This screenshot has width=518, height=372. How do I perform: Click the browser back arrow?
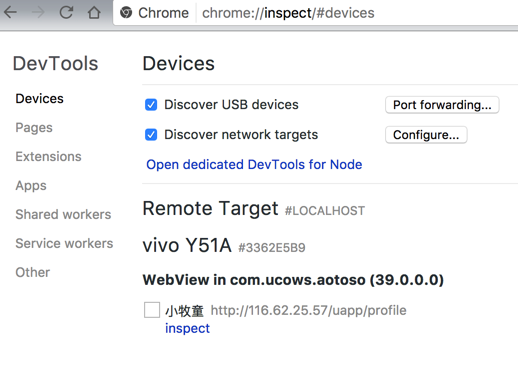click(x=10, y=13)
